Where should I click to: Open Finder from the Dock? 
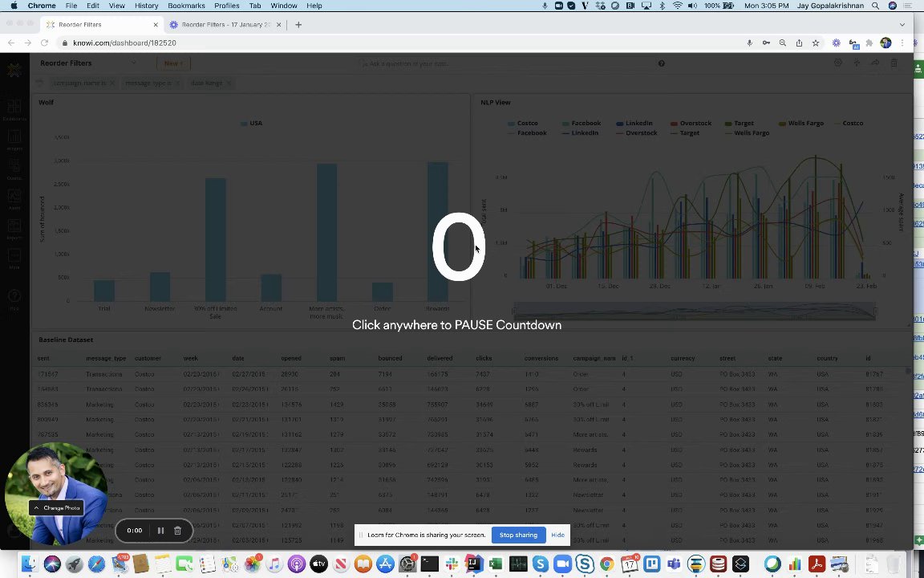coord(29,564)
